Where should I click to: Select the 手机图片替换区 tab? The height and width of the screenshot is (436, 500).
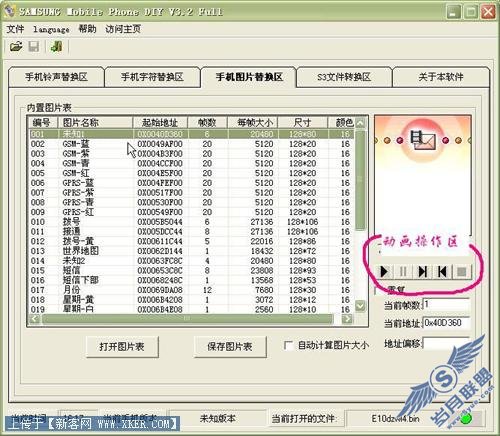click(x=249, y=77)
